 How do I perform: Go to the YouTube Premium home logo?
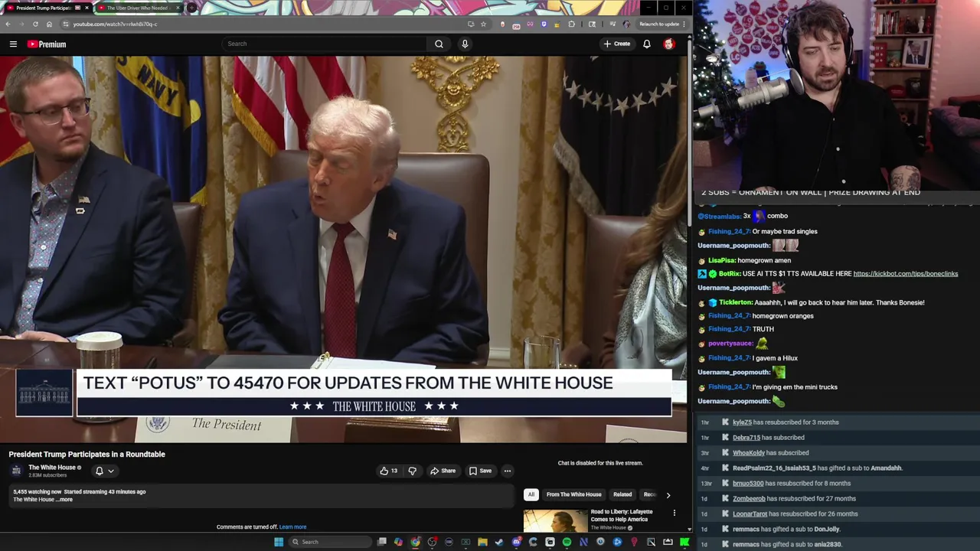(47, 44)
